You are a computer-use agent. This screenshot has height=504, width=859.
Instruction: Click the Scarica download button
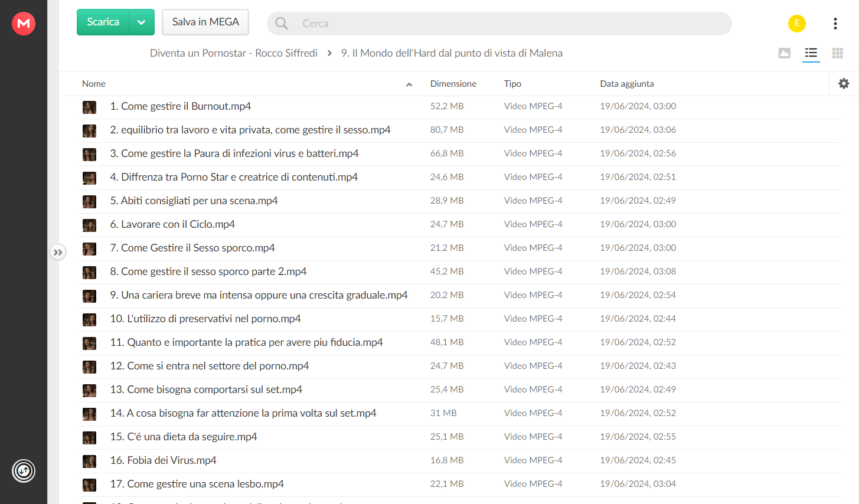click(103, 22)
